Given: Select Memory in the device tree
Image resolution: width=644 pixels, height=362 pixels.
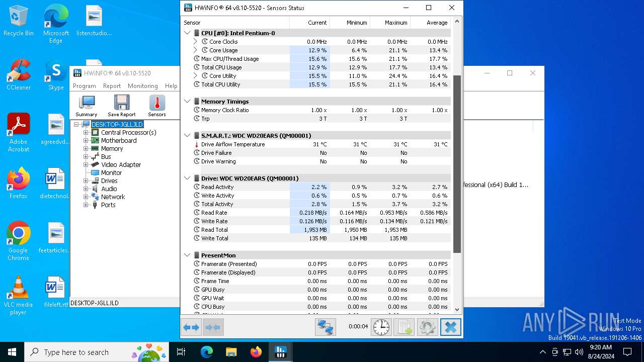Looking at the screenshot, I should [x=112, y=149].
